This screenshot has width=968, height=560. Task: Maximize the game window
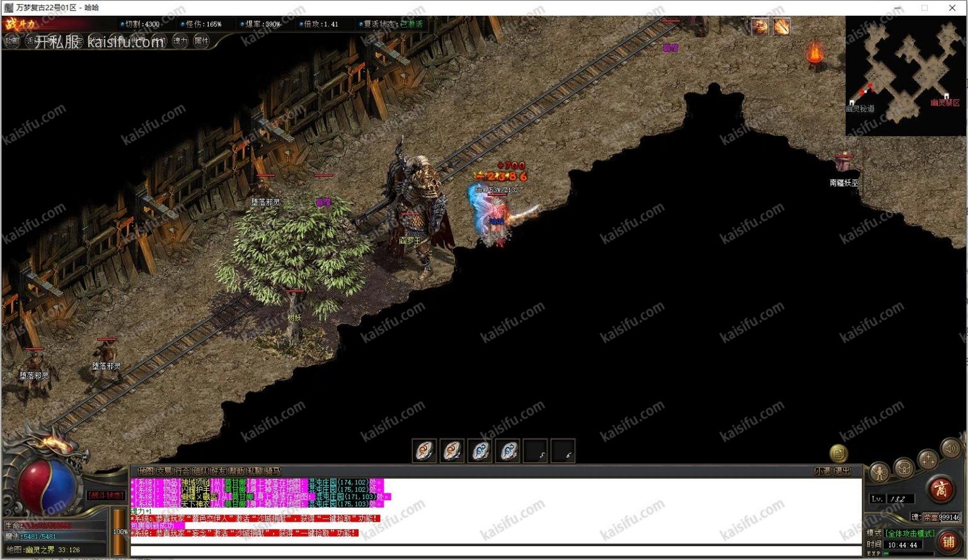pos(925,8)
